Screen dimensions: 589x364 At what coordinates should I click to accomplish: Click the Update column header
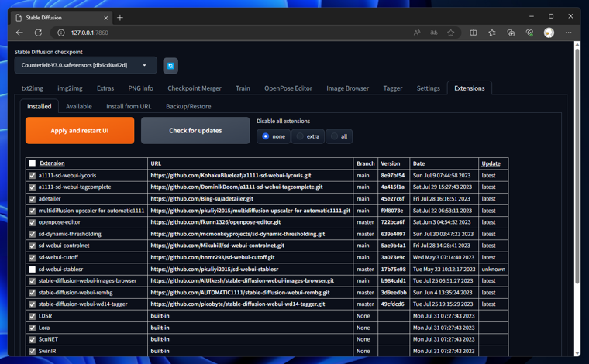(x=491, y=163)
